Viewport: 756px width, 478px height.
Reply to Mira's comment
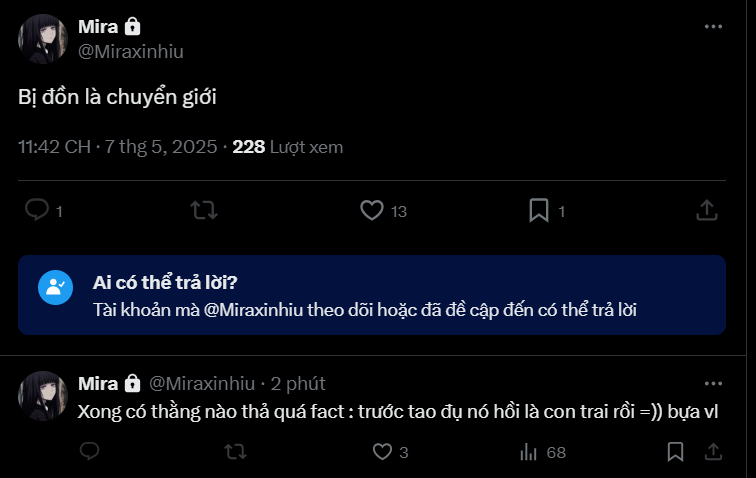[90, 452]
